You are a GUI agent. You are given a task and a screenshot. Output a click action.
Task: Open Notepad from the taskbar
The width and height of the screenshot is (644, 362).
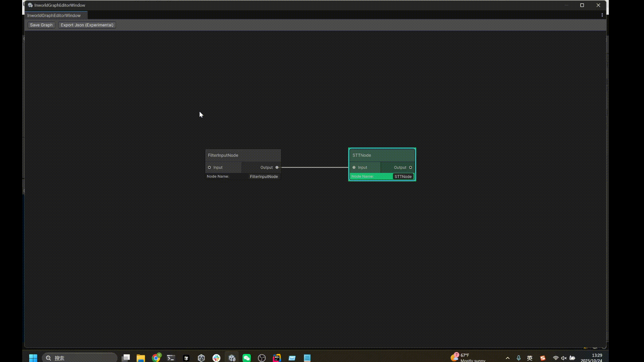tap(307, 358)
